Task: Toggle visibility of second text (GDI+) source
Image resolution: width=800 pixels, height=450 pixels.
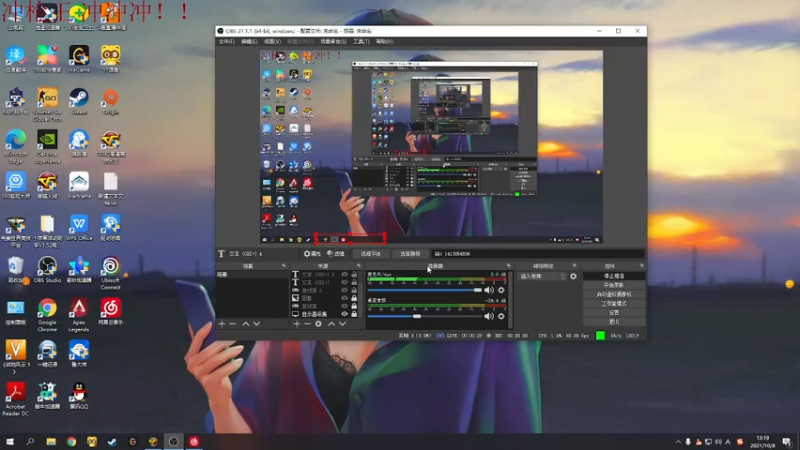Action: point(345,282)
